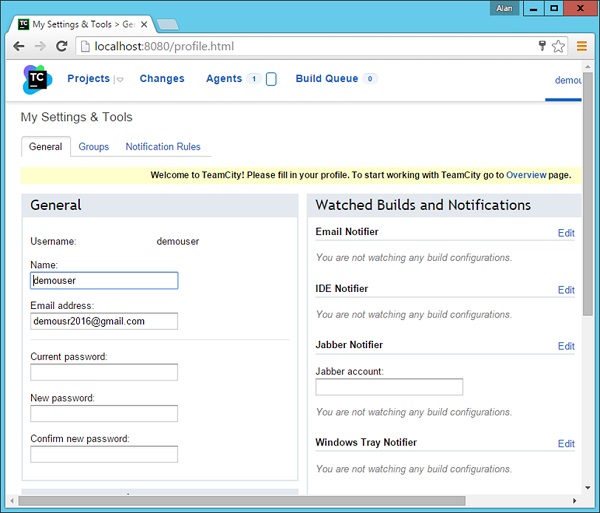Edit the Email Notifier settings

click(x=566, y=233)
